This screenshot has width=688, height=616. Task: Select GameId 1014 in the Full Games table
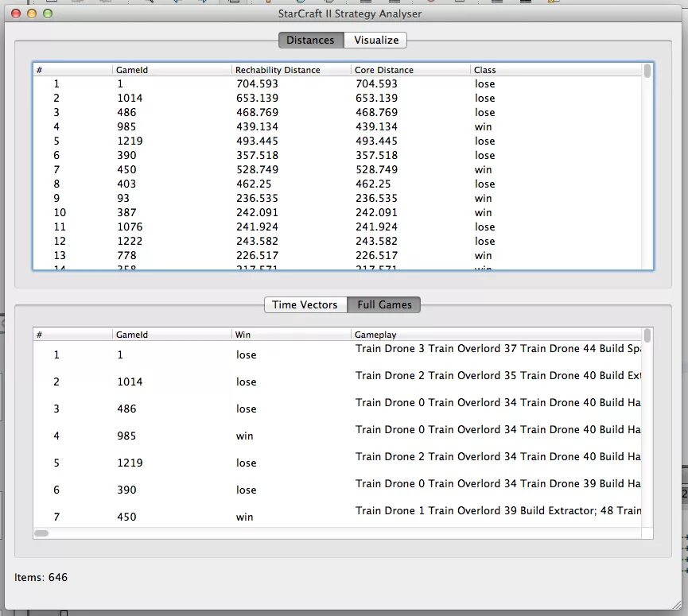pos(130,382)
